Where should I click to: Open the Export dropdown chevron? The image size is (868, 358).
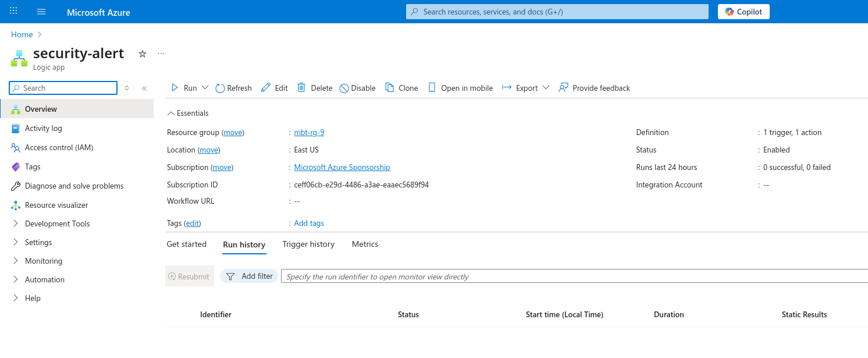(x=546, y=88)
